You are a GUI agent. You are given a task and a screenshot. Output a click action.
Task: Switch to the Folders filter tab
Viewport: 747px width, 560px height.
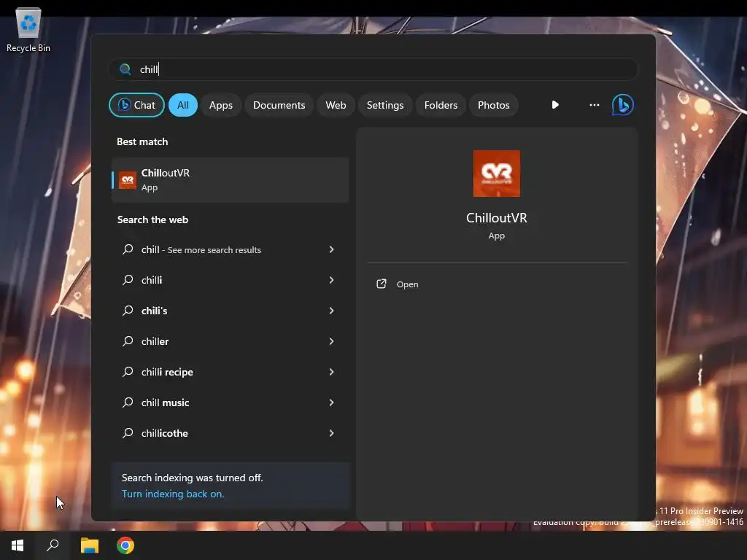441,105
